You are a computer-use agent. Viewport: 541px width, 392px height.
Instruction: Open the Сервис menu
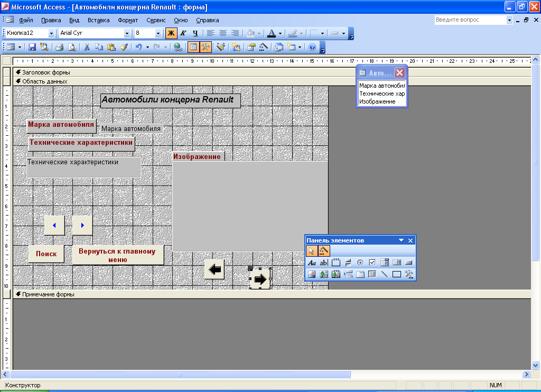click(156, 20)
